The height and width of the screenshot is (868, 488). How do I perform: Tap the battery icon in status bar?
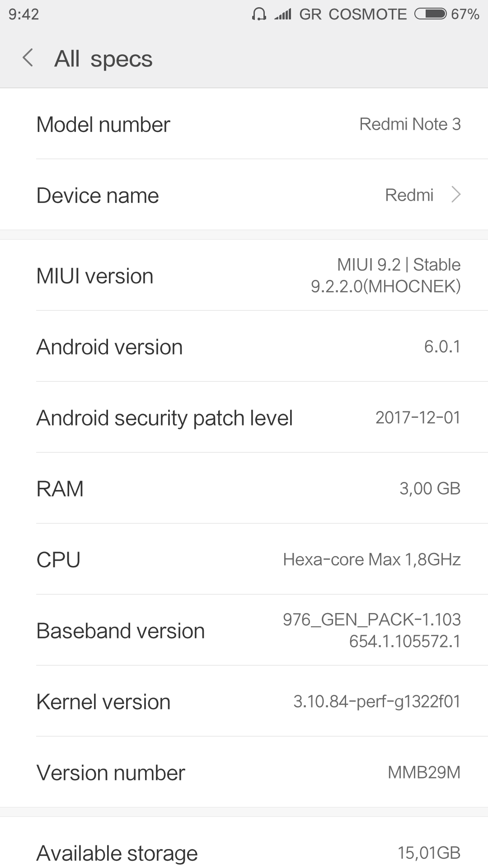(x=431, y=14)
